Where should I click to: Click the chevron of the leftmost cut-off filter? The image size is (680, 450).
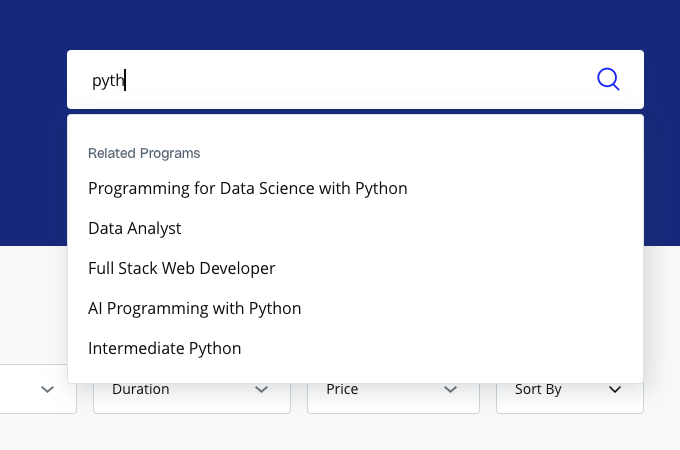[47, 389]
